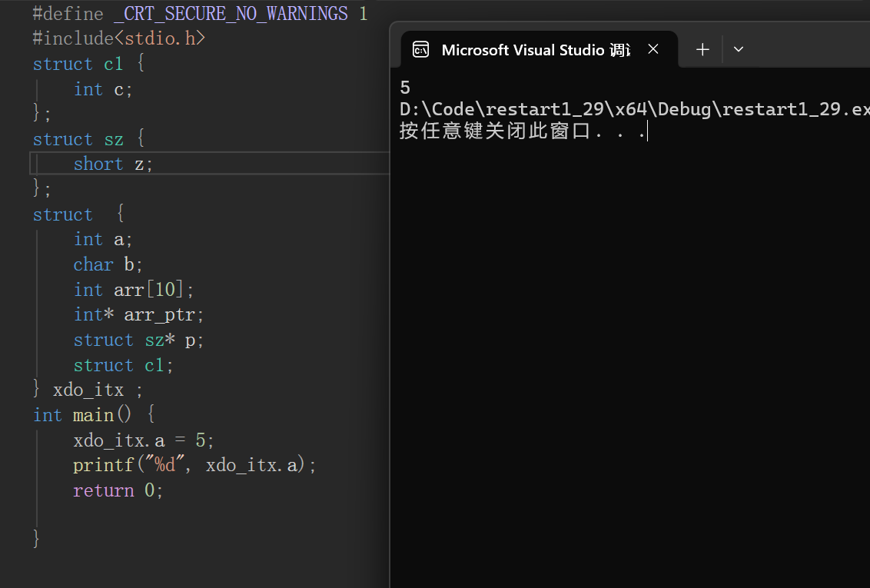Click the end of the press-any-key prompt line
Screen dimensions: 870x588
647,132
